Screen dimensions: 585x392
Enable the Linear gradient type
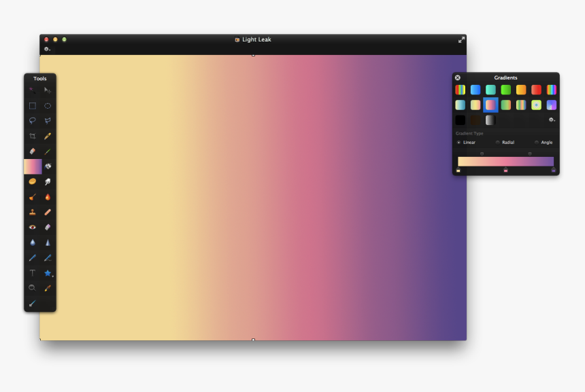(x=459, y=143)
